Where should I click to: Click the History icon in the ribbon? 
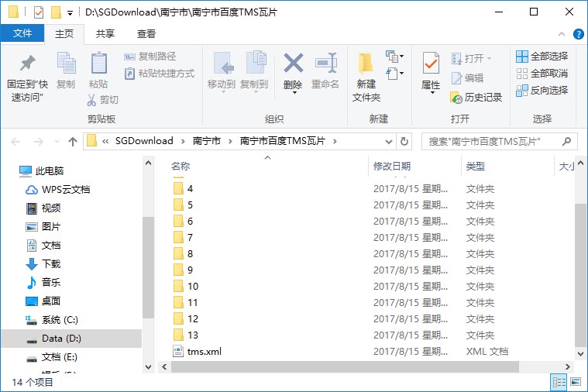(456, 98)
